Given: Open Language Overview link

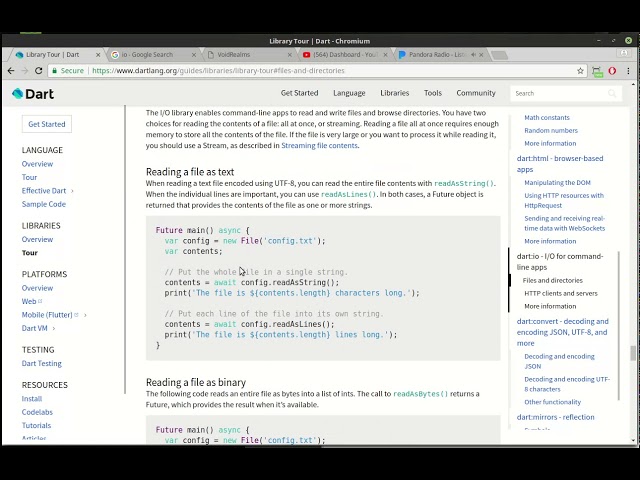Looking at the screenshot, I should click(37, 164).
